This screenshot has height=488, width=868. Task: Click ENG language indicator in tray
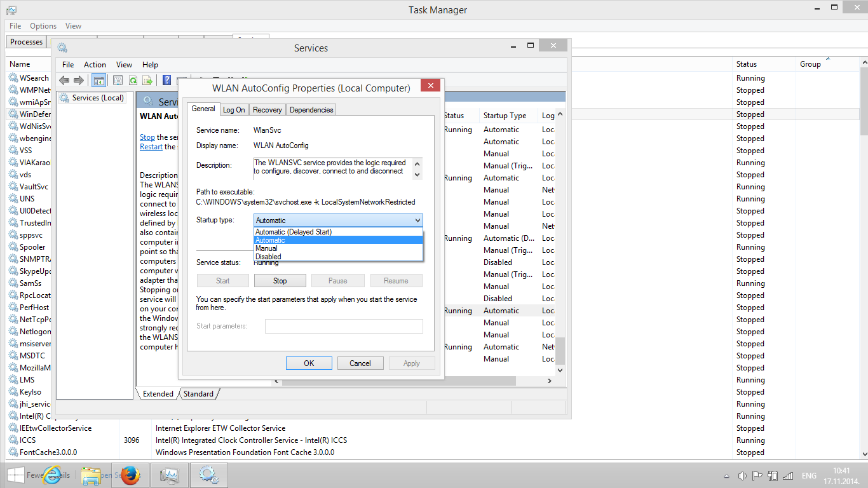coord(809,476)
